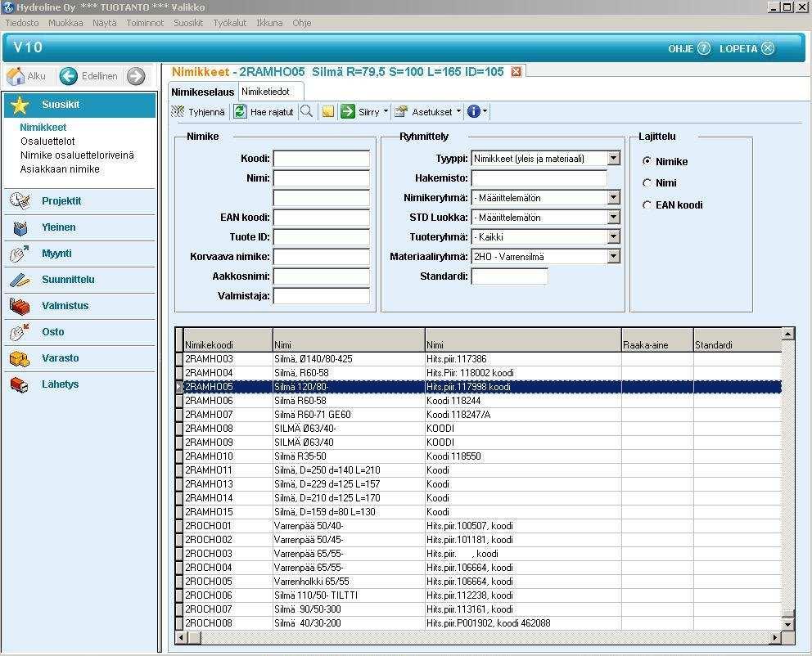Click the Valmistus bricks icon
The width and height of the screenshot is (812, 656).
(20, 306)
